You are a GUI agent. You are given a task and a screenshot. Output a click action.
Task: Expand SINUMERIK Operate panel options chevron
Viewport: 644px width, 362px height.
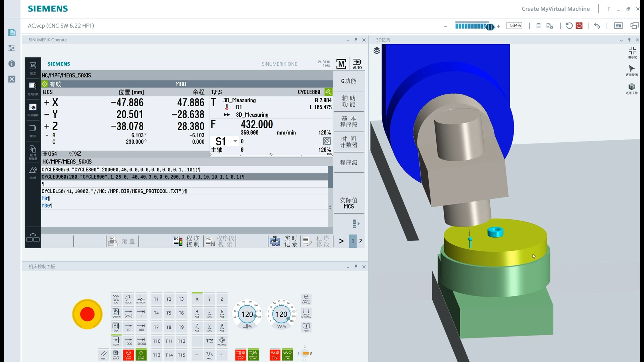click(x=348, y=40)
